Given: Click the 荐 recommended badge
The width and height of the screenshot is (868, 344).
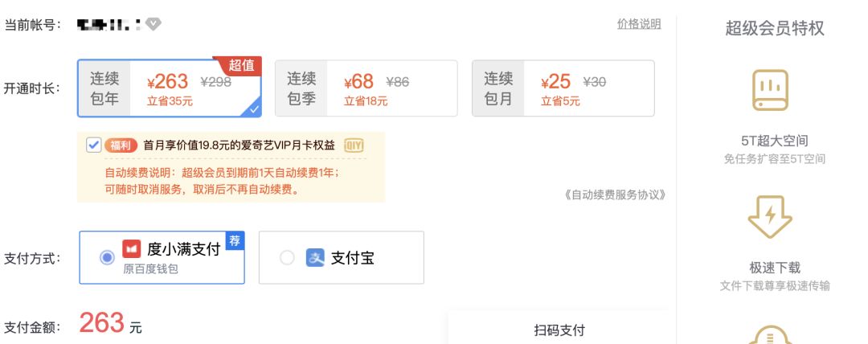Looking at the screenshot, I should tap(235, 240).
